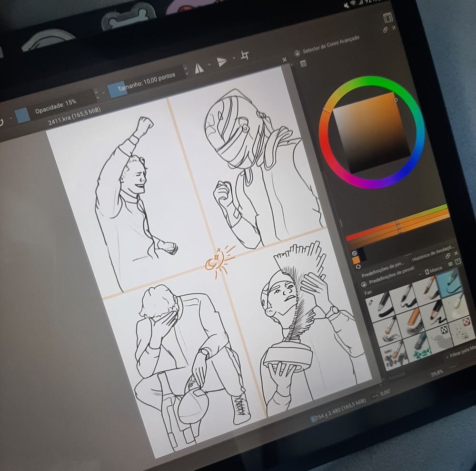Click the Procurar brush search field

click(396, 376)
